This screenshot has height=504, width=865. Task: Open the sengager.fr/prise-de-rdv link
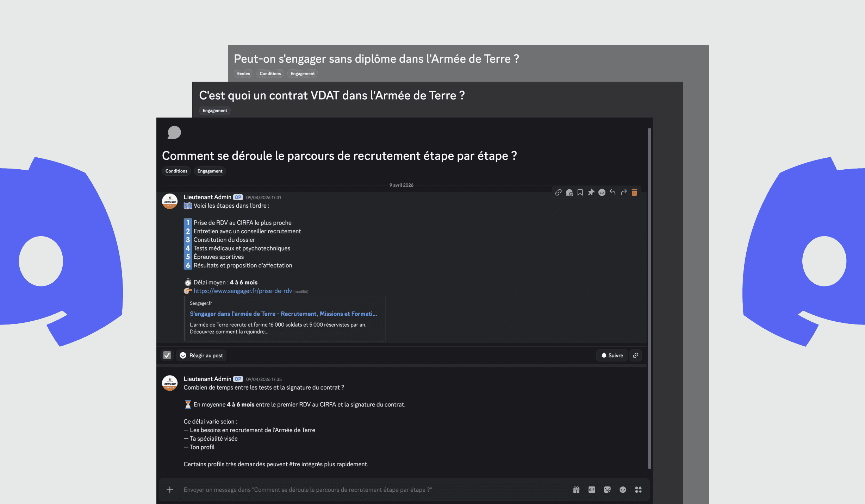243,291
